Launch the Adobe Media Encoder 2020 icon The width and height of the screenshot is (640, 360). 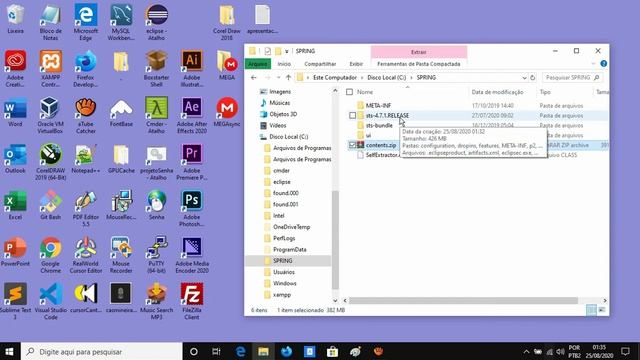click(192, 255)
